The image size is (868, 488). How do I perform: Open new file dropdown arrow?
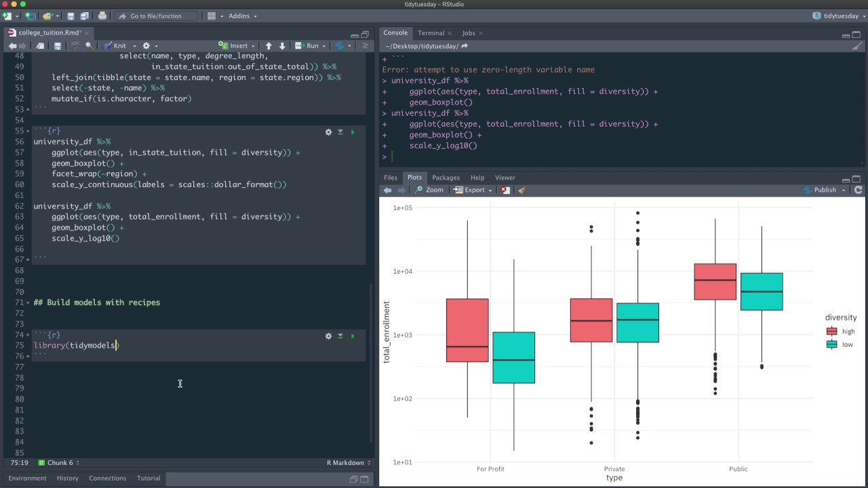tap(16, 16)
